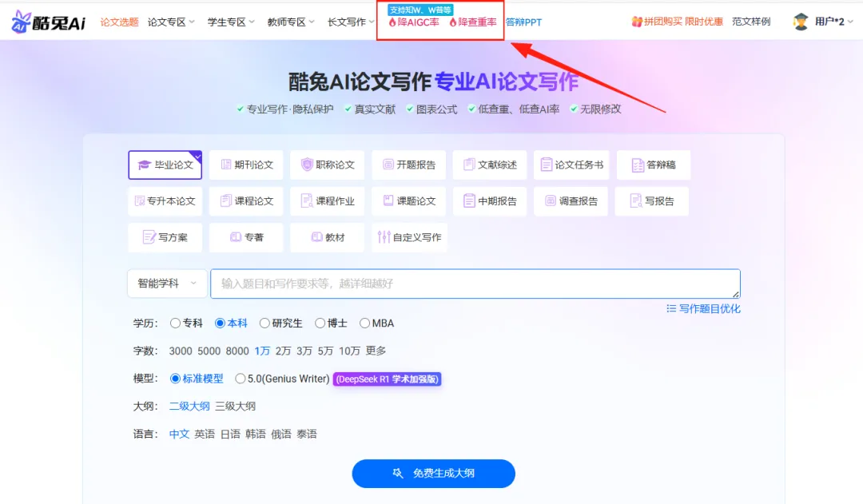Click the shield icon beside 职称论文
The image size is (863, 504).
(x=307, y=165)
